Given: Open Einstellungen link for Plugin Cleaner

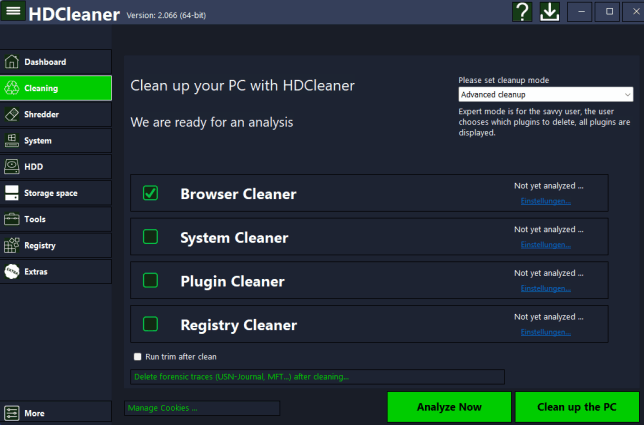Looking at the screenshot, I should [546, 288].
